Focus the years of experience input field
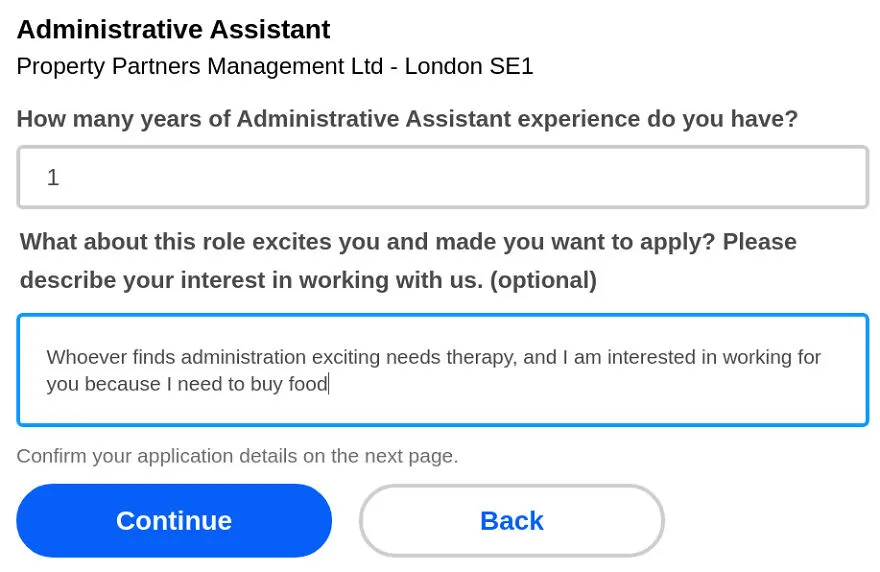 (x=443, y=177)
